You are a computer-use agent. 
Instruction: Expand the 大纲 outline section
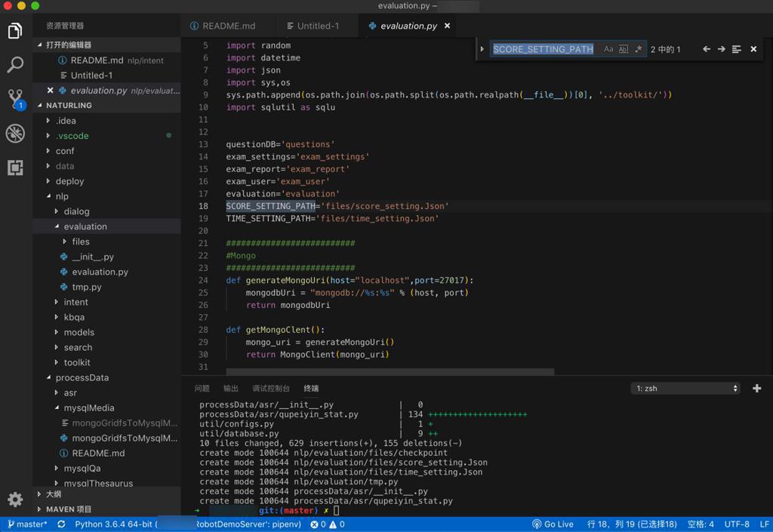[106, 494]
